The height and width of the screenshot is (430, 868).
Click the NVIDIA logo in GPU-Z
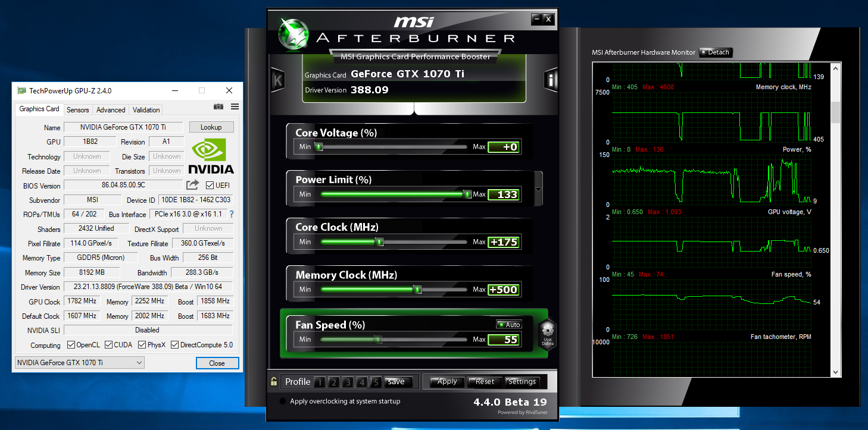point(211,156)
